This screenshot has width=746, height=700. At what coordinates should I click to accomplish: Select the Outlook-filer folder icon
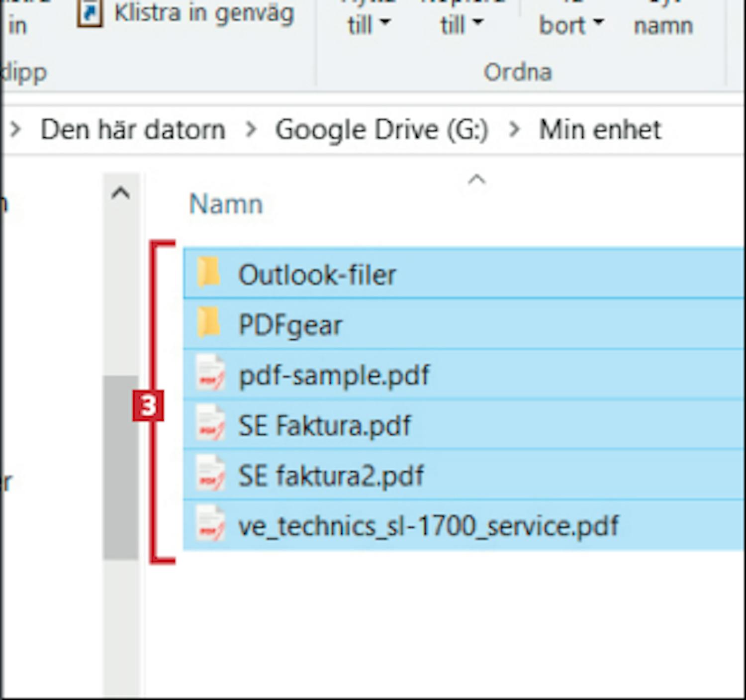pos(209,273)
